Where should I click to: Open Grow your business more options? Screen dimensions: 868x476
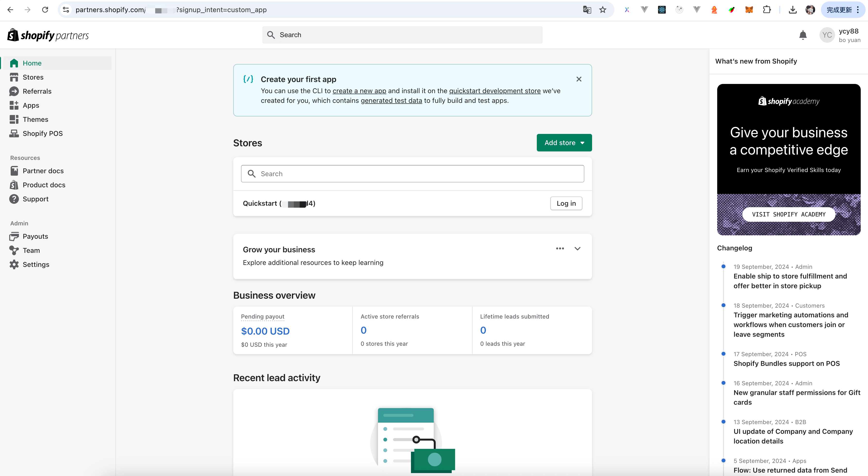pos(560,249)
